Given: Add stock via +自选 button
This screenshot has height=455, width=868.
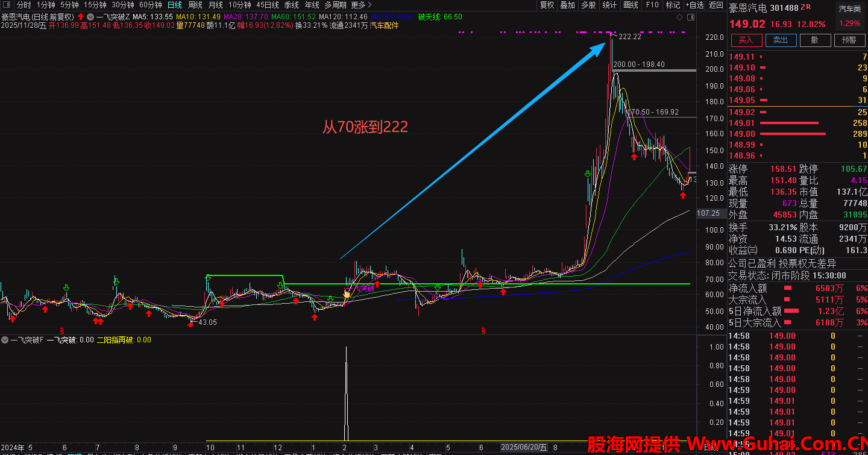Looking at the screenshot, I should (694, 5).
